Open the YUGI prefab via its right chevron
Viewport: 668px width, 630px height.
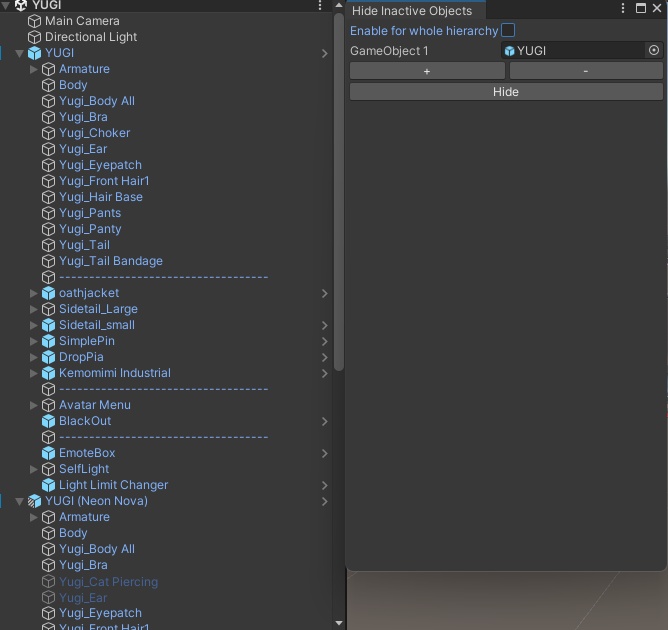[325, 53]
